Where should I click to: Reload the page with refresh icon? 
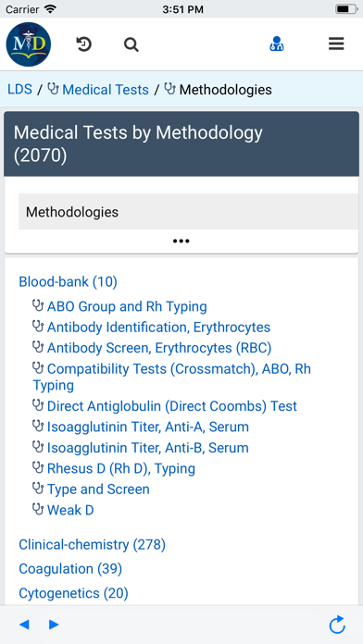point(337,625)
